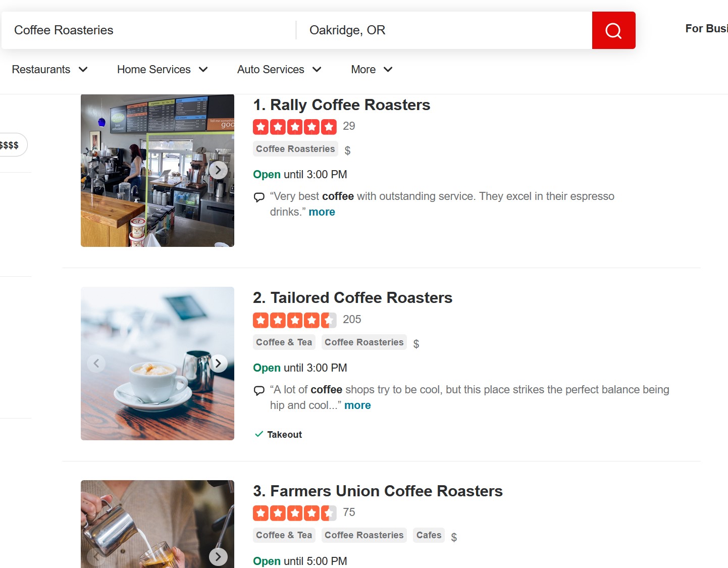The width and height of the screenshot is (728, 568).
Task: Edit the Oakridge, OR location field
Action: point(444,30)
